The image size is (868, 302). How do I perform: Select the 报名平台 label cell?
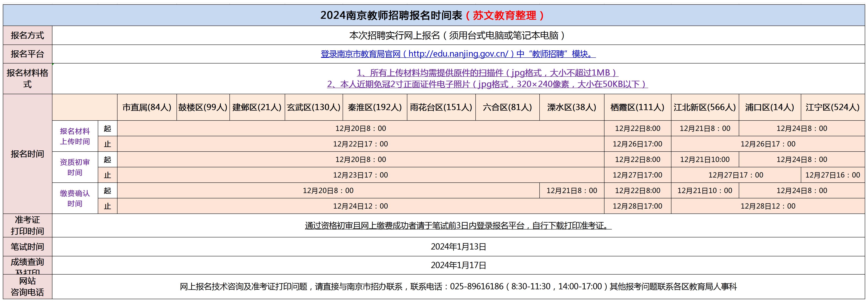[x=28, y=54]
